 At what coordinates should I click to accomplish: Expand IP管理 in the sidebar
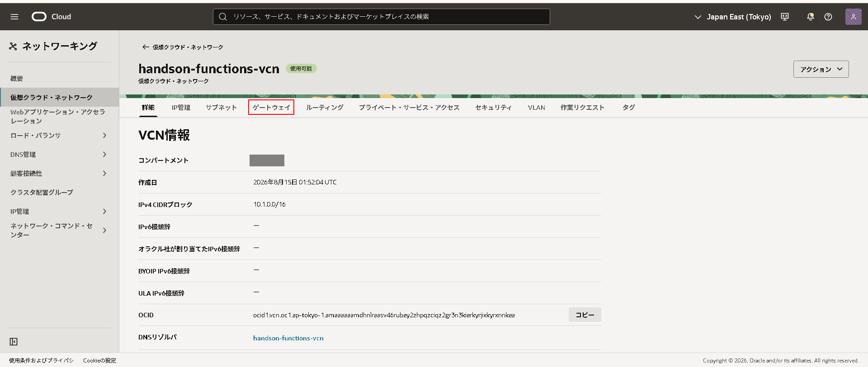(104, 212)
